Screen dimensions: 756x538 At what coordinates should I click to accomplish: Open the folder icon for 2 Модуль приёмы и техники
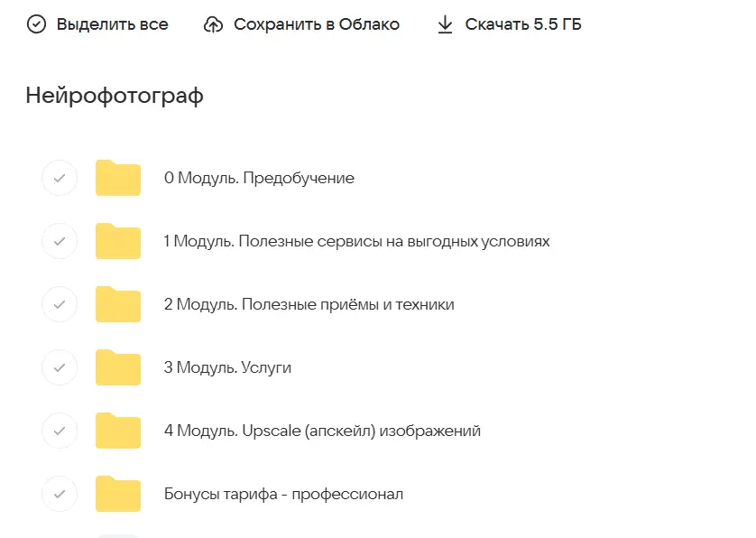coord(117,304)
